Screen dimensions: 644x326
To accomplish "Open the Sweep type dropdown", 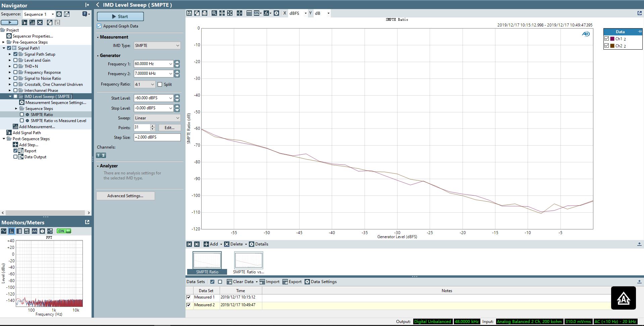I will tap(157, 118).
